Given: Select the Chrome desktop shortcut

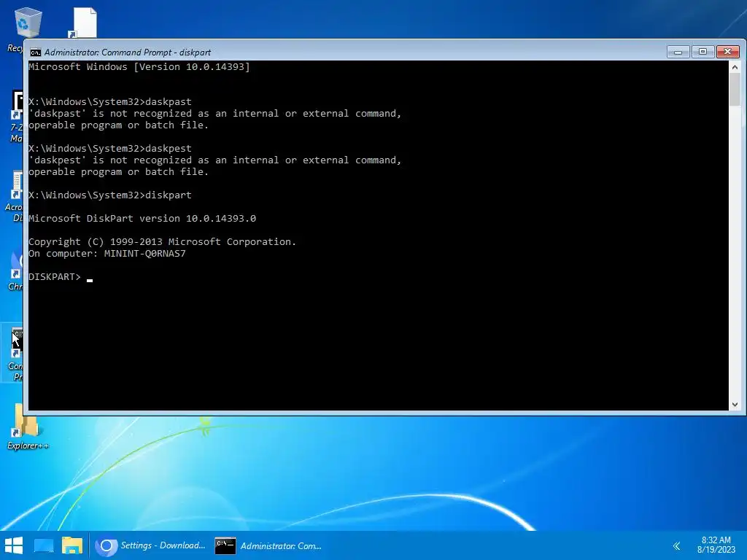Looking at the screenshot, I should [15, 271].
